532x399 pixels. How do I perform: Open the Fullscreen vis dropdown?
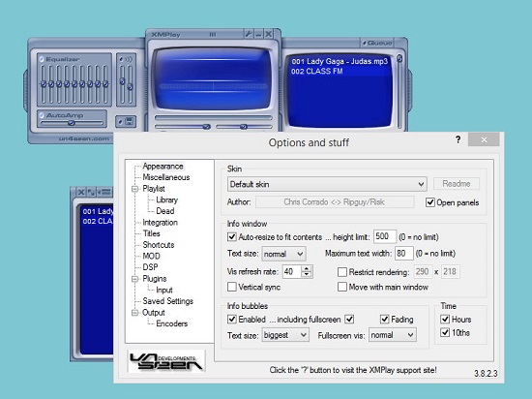pyautogui.click(x=392, y=335)
